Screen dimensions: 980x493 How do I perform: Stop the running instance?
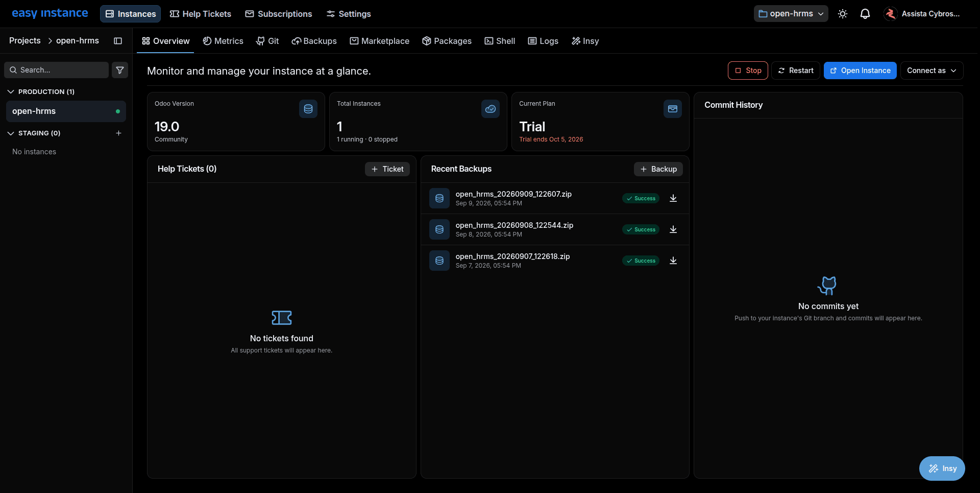point(748,71)
